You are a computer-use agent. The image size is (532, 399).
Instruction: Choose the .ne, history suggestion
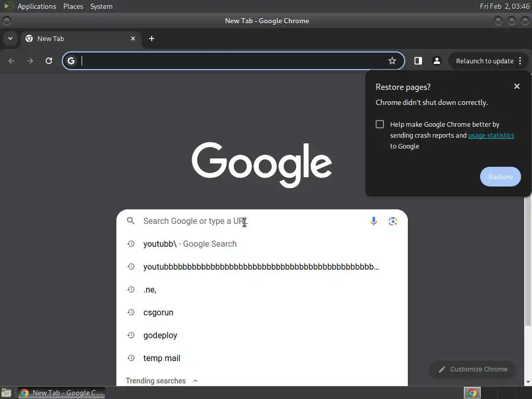pos(262,290)
